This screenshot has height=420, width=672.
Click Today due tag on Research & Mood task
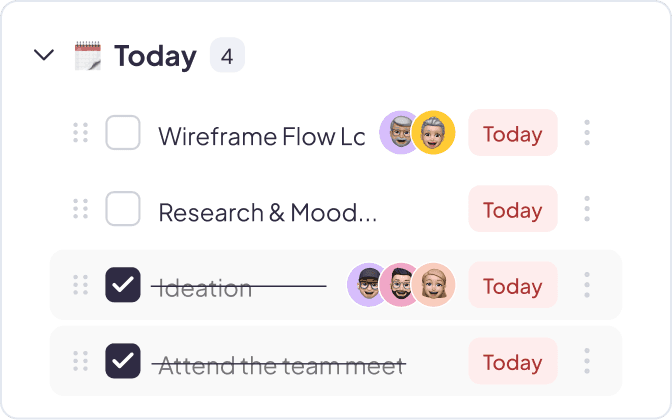coord(513,209)
